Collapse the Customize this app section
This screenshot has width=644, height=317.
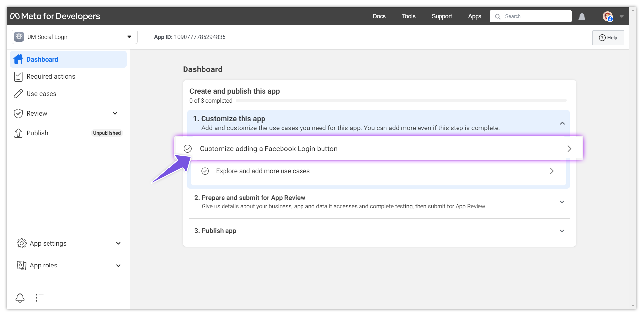pyautogui.click(x=562, y=123)
